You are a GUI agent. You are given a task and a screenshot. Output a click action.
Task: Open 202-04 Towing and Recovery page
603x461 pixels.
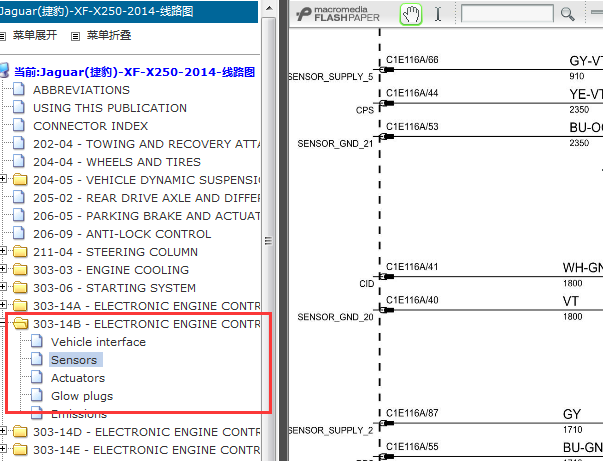coord(147,144)
